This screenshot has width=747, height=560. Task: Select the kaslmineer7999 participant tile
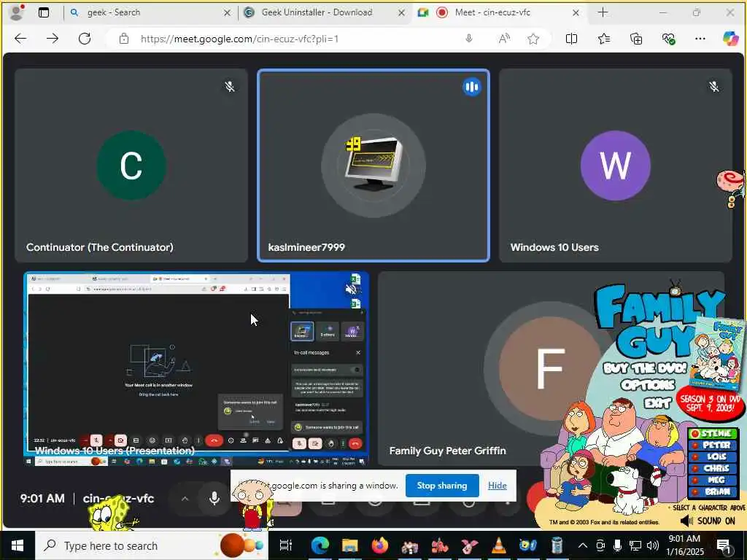click(373, 166)
